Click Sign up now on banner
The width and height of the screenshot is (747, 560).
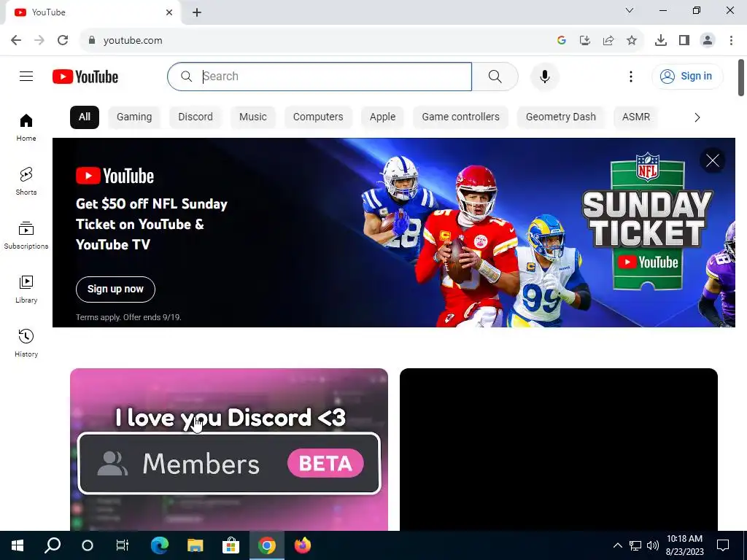(115, 289)
